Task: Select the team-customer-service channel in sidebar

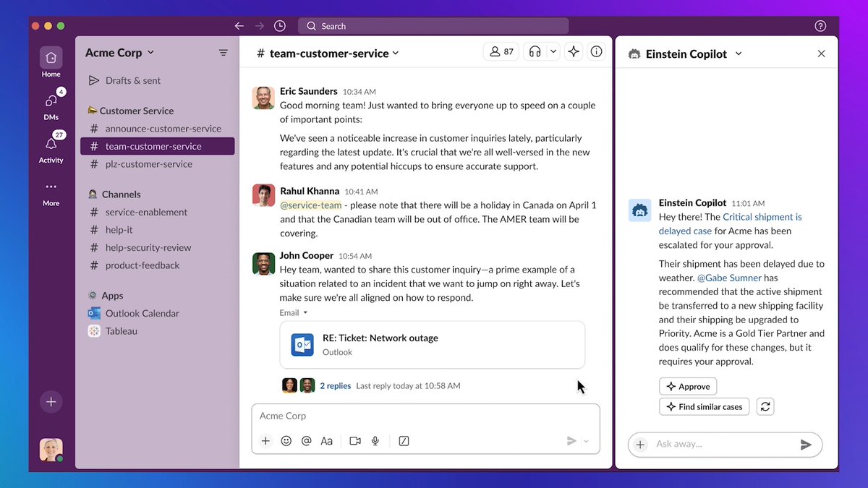Action: pos(157,146)
